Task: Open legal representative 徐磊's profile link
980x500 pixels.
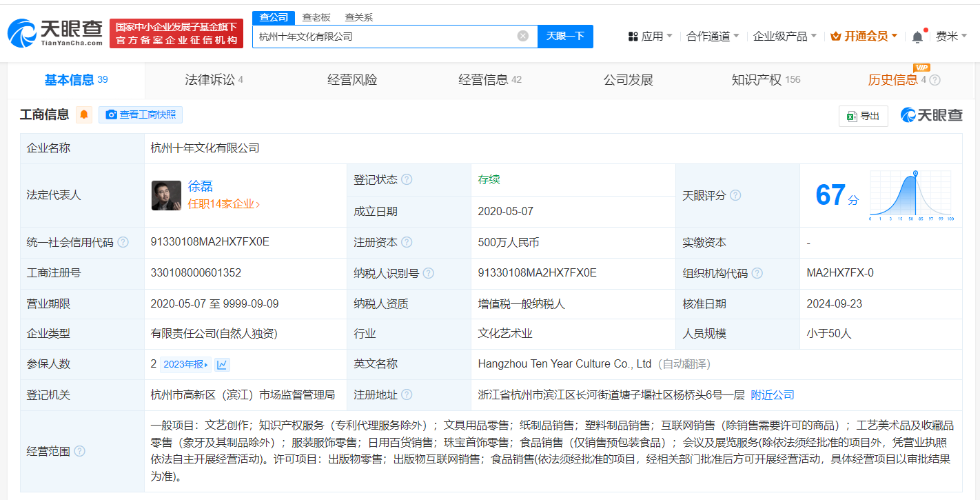Action: [201, 186]
